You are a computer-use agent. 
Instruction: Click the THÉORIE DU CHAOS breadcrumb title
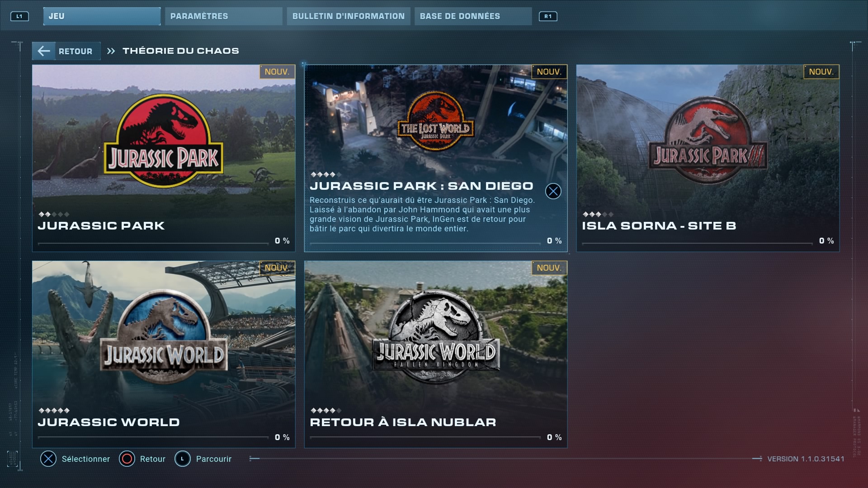[x=181, y=51]
